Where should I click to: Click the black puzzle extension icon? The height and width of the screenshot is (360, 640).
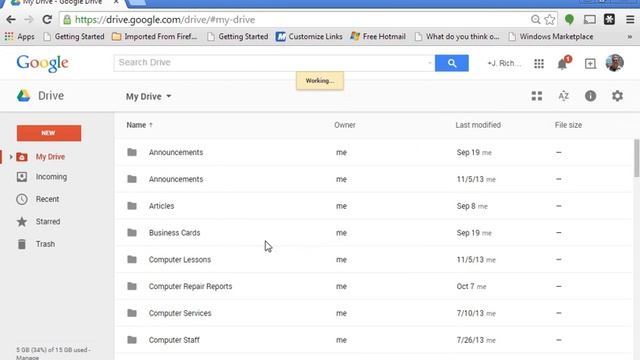[x=609, y=20]
